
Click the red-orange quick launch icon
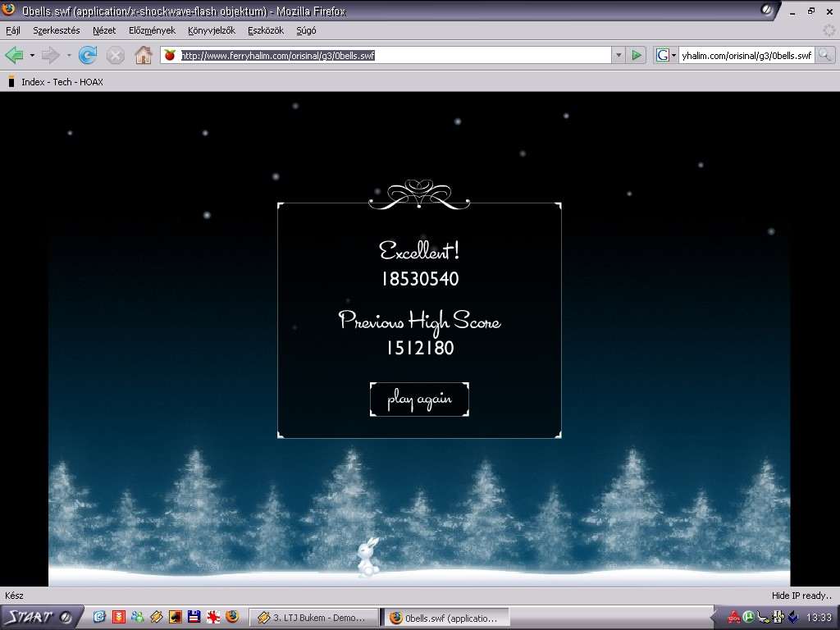(118, 617)
